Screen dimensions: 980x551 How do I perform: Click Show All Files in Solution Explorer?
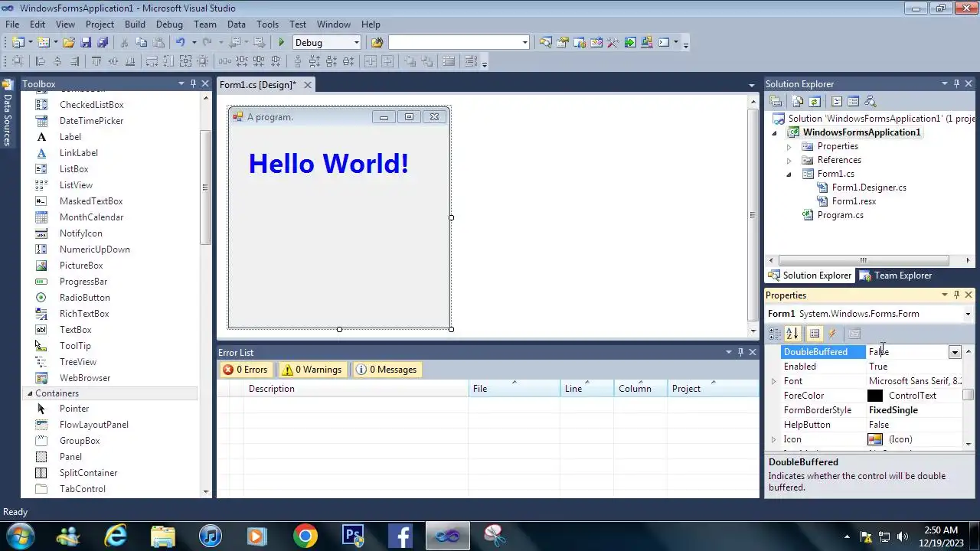798,101
